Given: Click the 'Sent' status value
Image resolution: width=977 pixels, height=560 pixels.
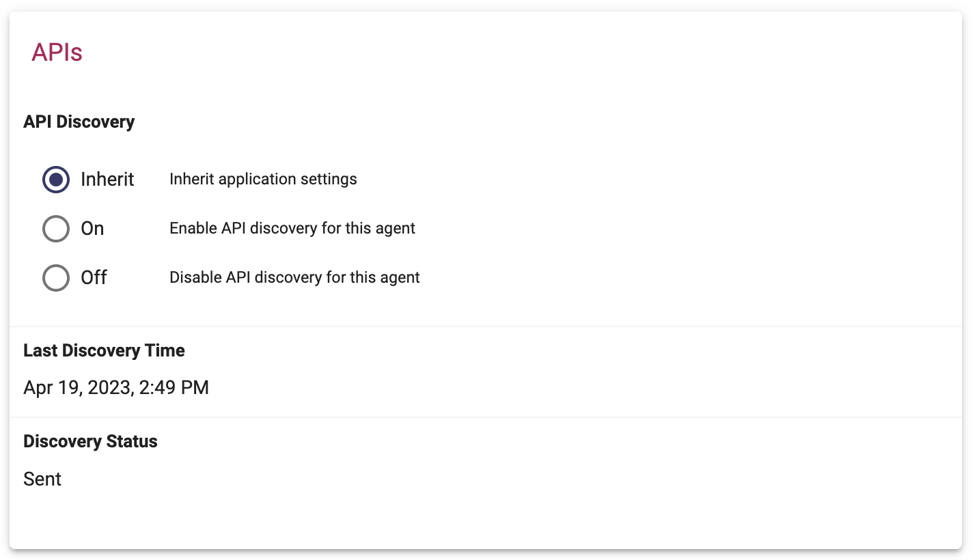Looking at the screenshot, I should pos(42,479).
